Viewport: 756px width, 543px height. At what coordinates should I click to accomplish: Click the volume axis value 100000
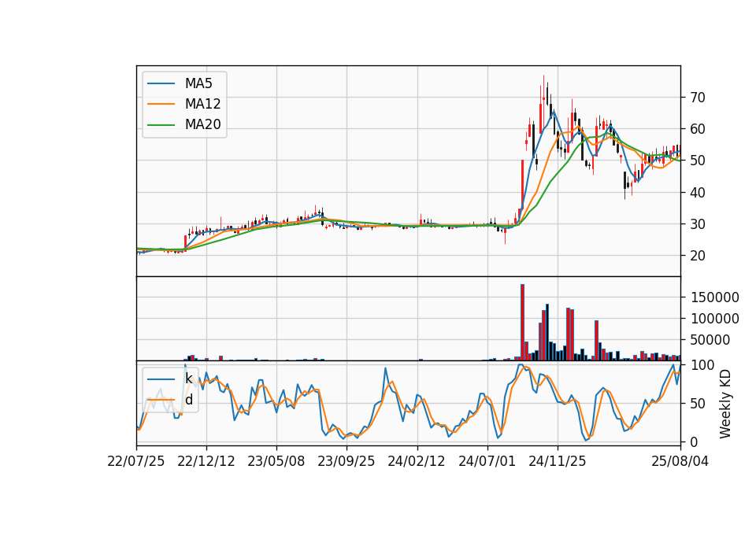tap(714, 319)
